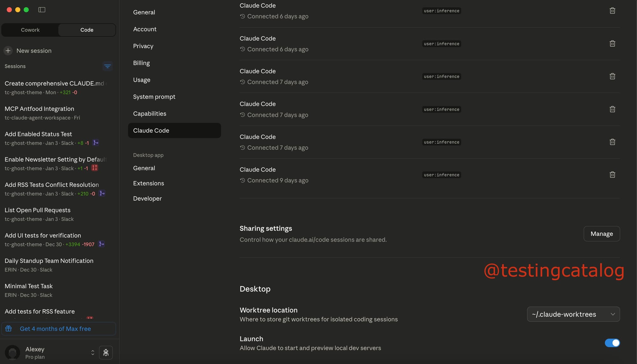Click Get 4 months of Max free
Viewport: 637px width, 364px height.
[x=55, y=329]
